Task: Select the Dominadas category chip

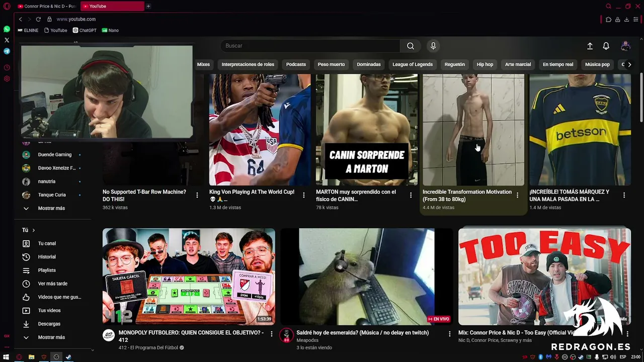Action: tap(369, 64)
